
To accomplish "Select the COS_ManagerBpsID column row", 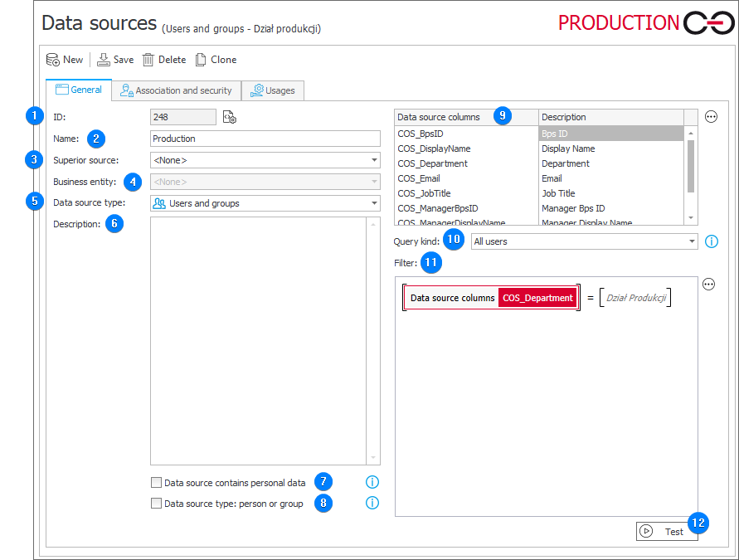I will [x=467, y=208].
